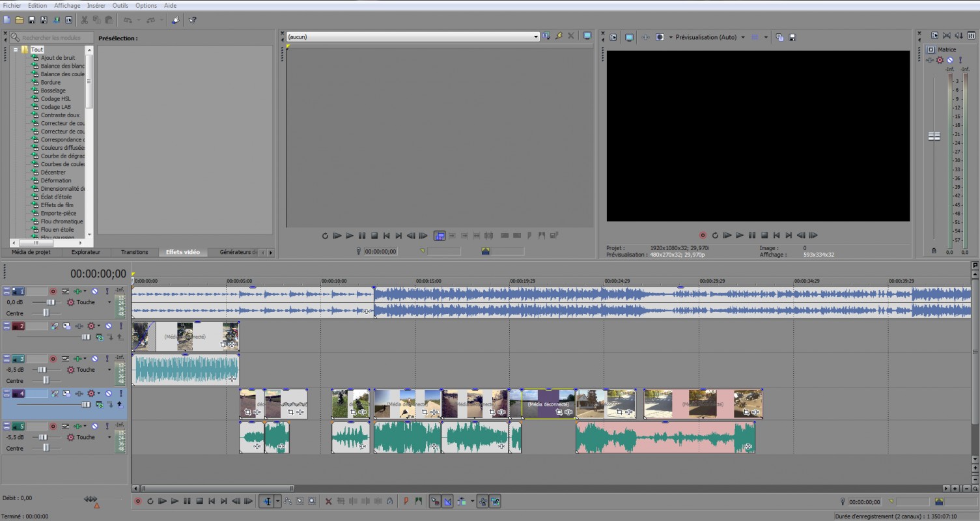
Task: Save the project with the floppy icon
Action: pyautogui.click(x=31, y=20)
